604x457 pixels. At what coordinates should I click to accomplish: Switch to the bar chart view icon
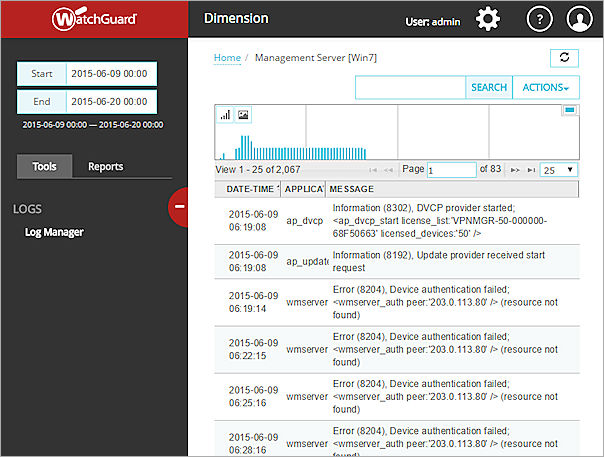coord(225,115)
